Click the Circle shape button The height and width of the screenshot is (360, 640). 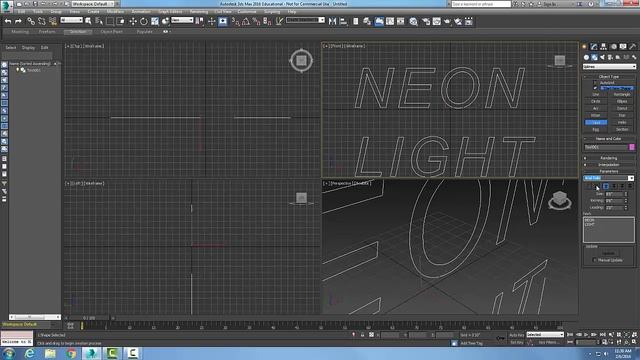[596, 101]
